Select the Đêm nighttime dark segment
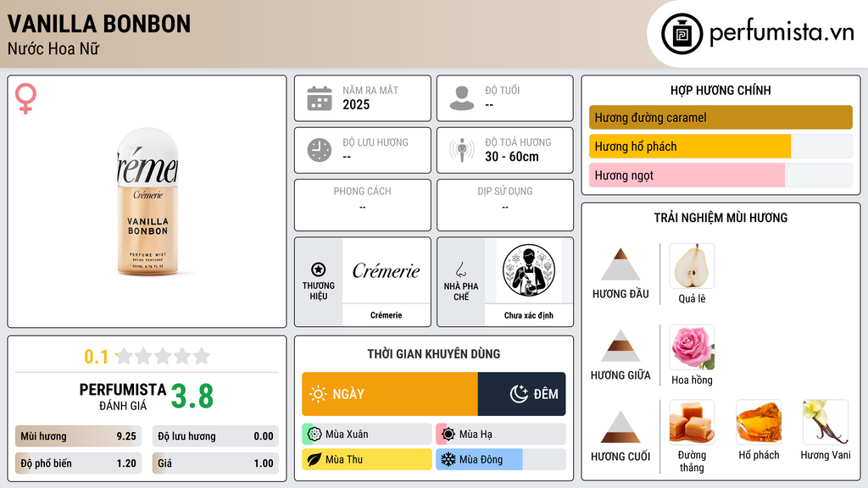The image size is (868, 488). coord(522,394)
